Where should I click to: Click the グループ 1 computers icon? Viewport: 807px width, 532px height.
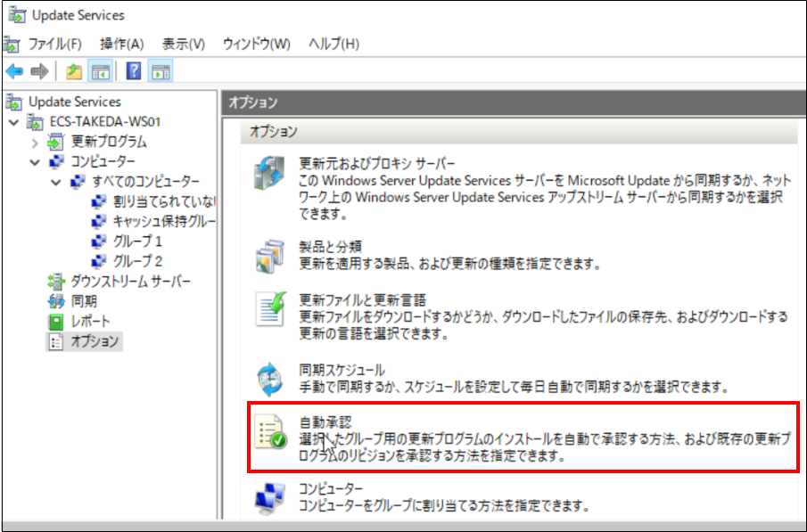point(98,241)
